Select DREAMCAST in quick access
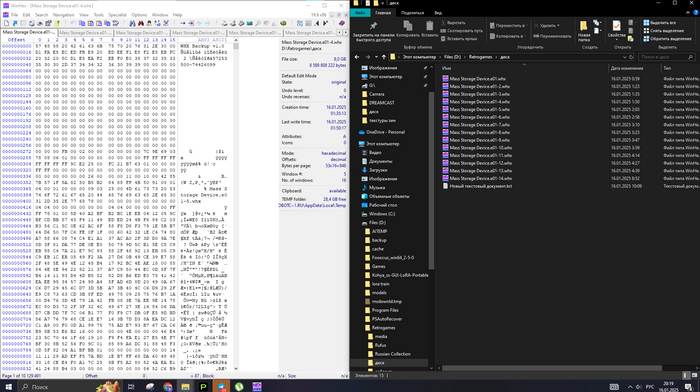The image size is (700, 392). [381, 103]
